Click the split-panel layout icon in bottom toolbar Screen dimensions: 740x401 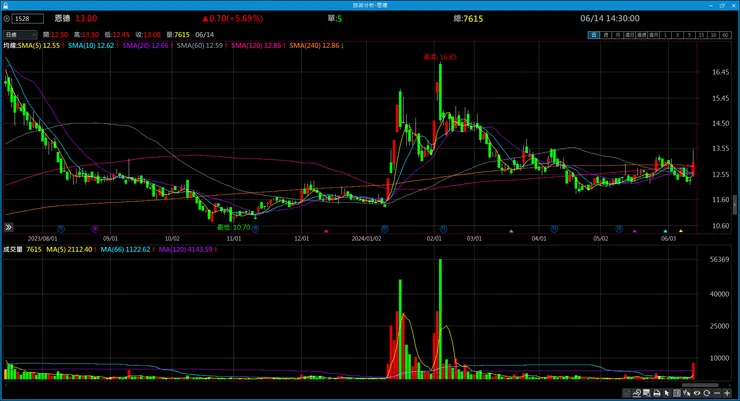click(677, 393)
